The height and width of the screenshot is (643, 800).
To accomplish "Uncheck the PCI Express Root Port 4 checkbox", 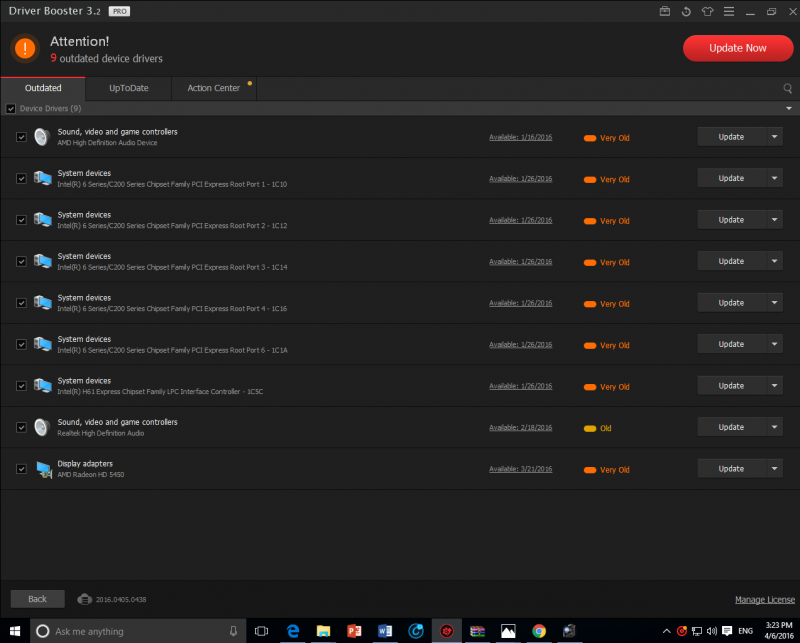I will 21,303.
